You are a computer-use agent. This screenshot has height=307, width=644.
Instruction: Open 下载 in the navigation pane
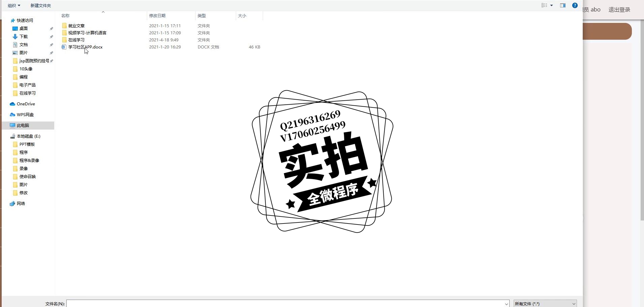pos(24,36)
